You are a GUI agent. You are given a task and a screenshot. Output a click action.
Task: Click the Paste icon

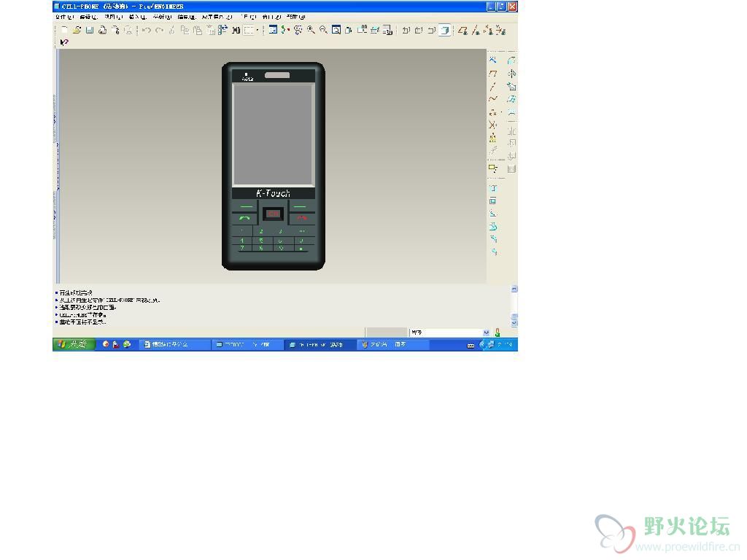click(x=197, y=30)
